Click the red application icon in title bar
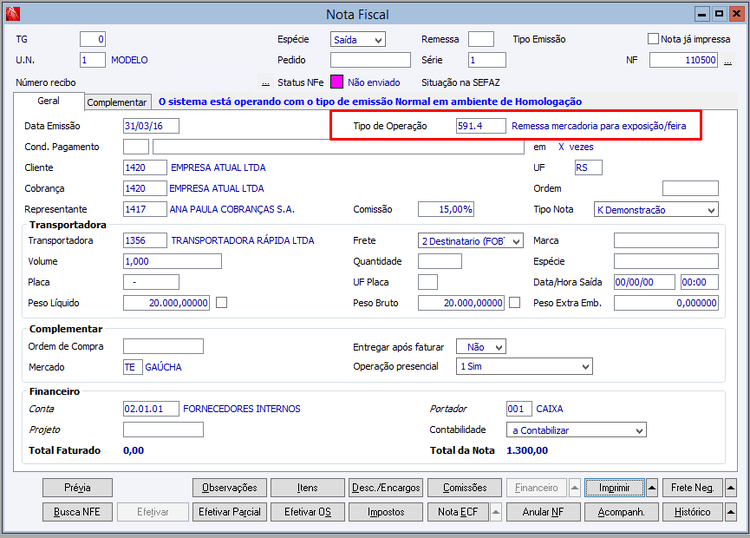 (12, 14)
